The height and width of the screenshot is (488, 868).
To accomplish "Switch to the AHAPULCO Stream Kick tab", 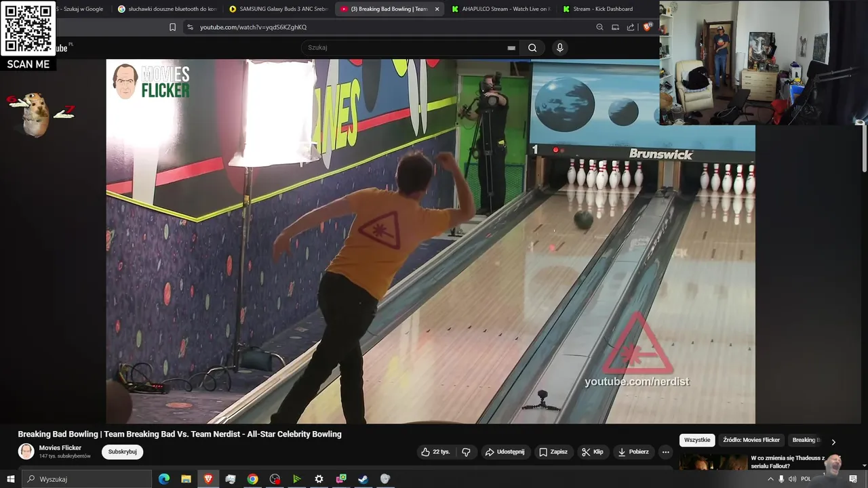I will pos(501,9).
